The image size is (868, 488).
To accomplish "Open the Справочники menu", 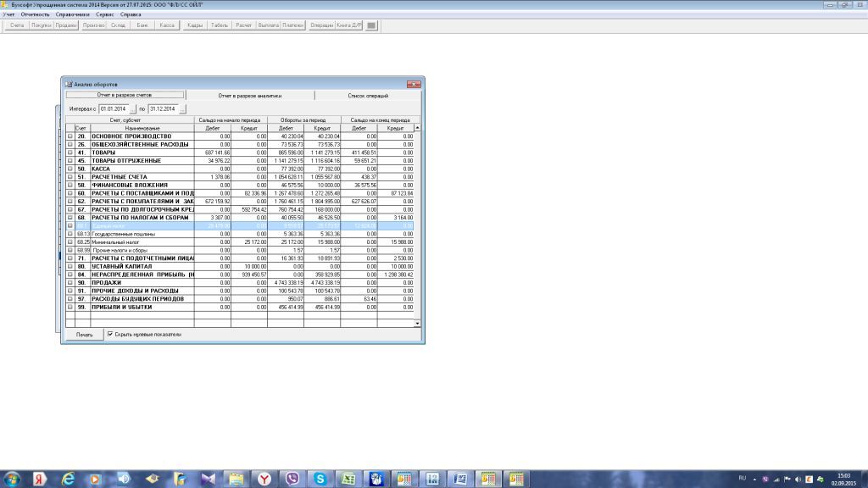I will pos(72,14).
